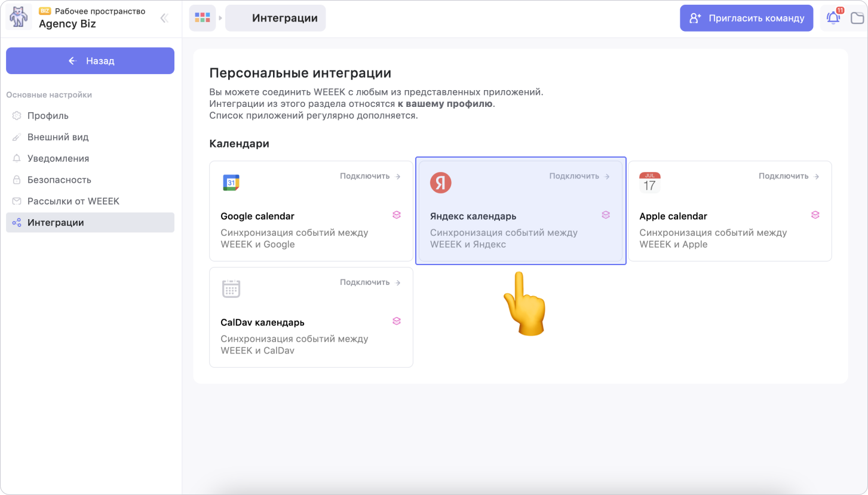The image size is (868, 495).
Task: Click the CalDav calendar icon
Action: tap(231, 289)
